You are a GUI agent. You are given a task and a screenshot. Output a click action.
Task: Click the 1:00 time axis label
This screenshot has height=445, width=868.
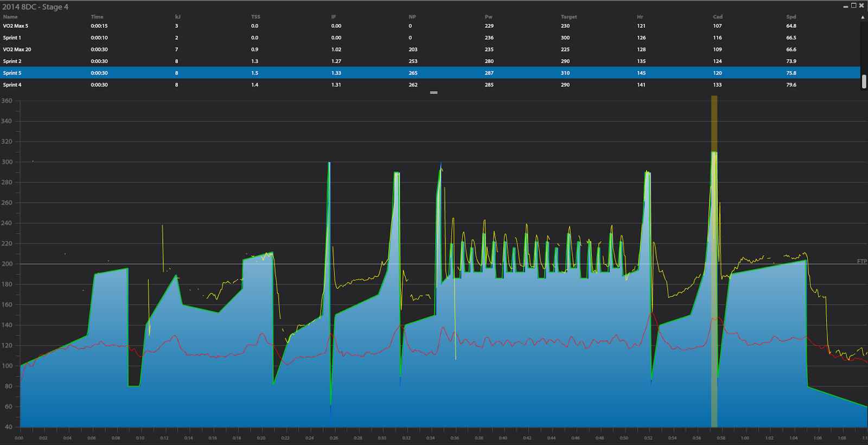tap(745, 438)
